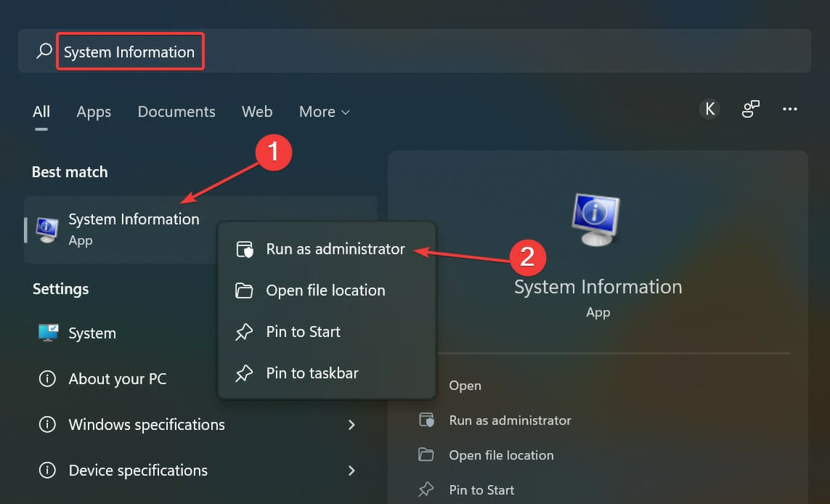The image size is (830, 504).
Task: Click the info icon beside Device specifications
Action: click(x=47, y=470)
